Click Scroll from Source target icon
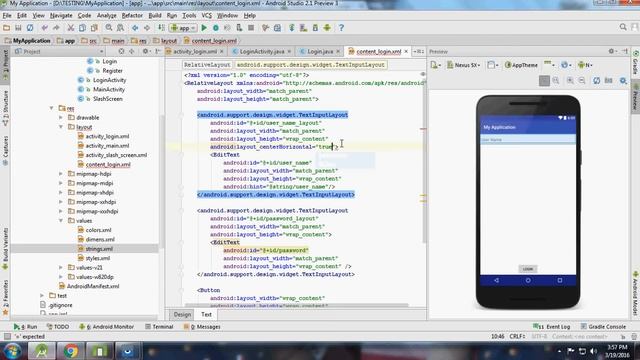640x360 pixels. tap(121, 51)
